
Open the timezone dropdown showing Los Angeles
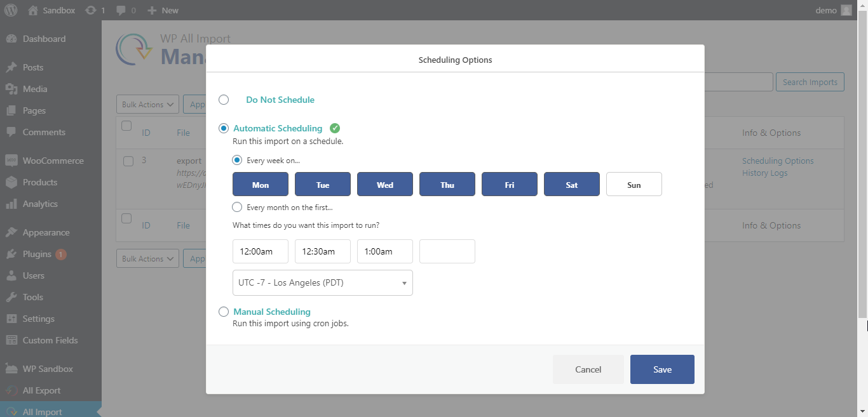(x=323, y=283)
